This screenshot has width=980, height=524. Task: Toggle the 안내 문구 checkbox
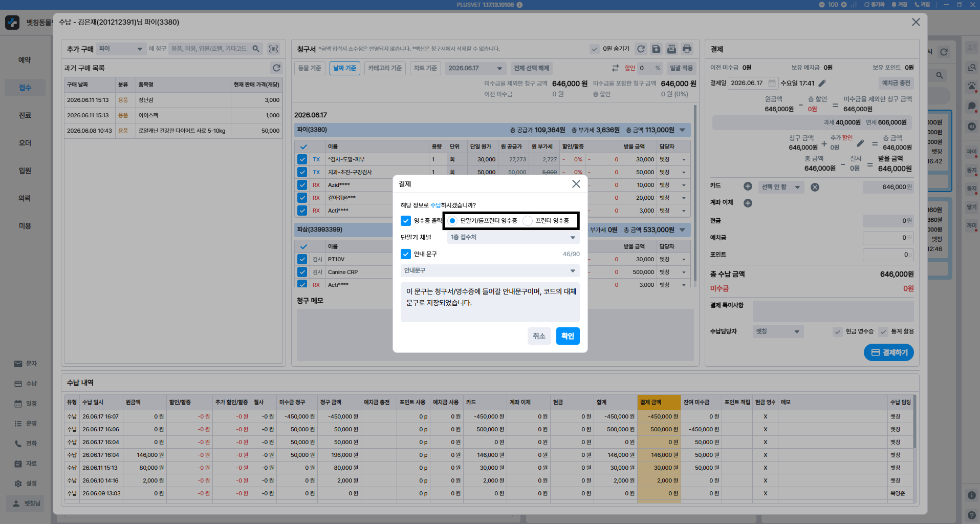coord(406,254)
